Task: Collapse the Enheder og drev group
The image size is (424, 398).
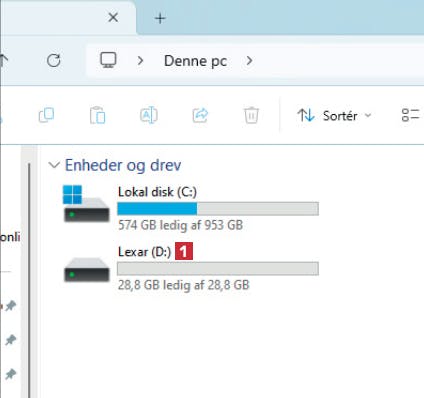Action: click(54, 165)
